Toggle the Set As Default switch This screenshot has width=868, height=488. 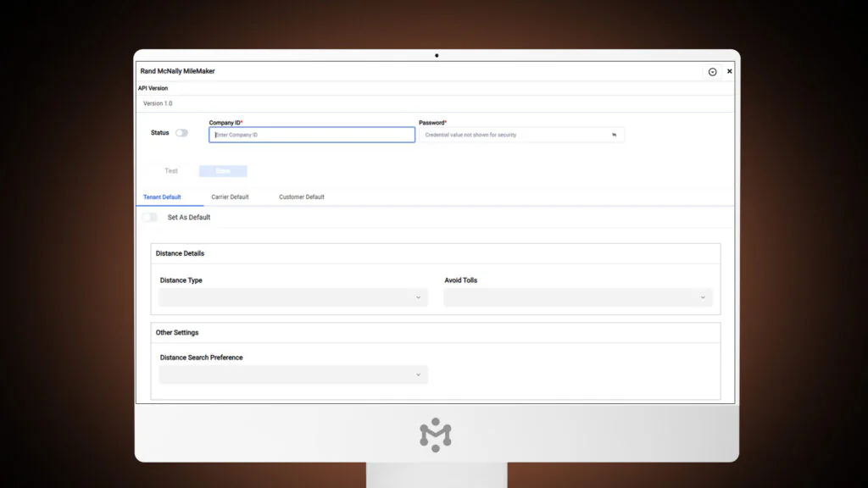tap(150, 218)
